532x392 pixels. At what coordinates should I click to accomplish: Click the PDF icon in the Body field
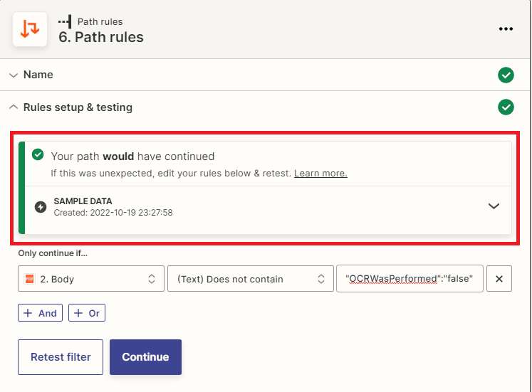point(29,279)
